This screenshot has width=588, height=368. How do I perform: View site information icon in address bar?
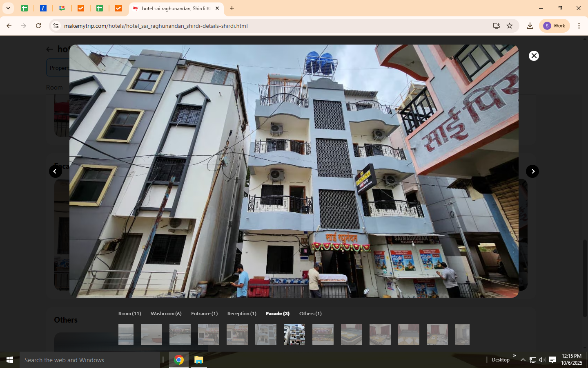56,26
